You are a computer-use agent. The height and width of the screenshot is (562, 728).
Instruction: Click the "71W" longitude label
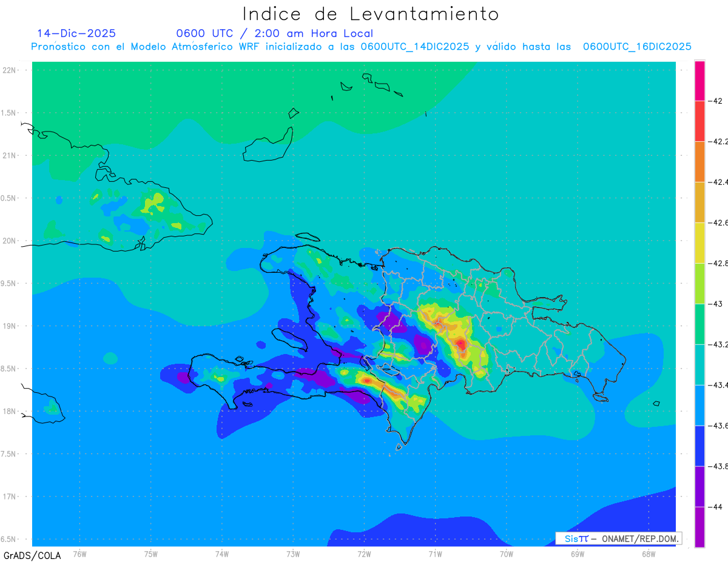click(435, 554)
